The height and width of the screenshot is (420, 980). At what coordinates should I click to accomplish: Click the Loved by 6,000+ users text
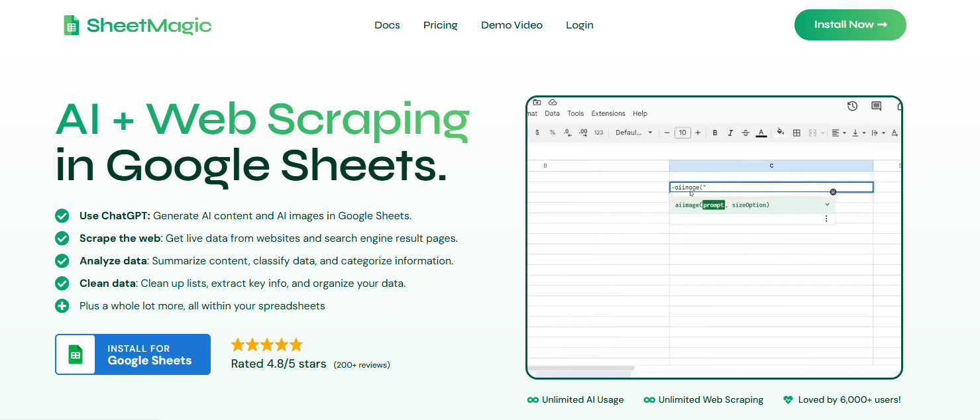click(x=849, y=400)
